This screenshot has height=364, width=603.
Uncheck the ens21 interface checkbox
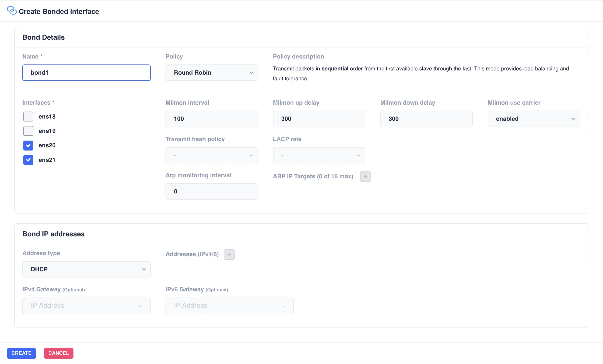[28, 160]
